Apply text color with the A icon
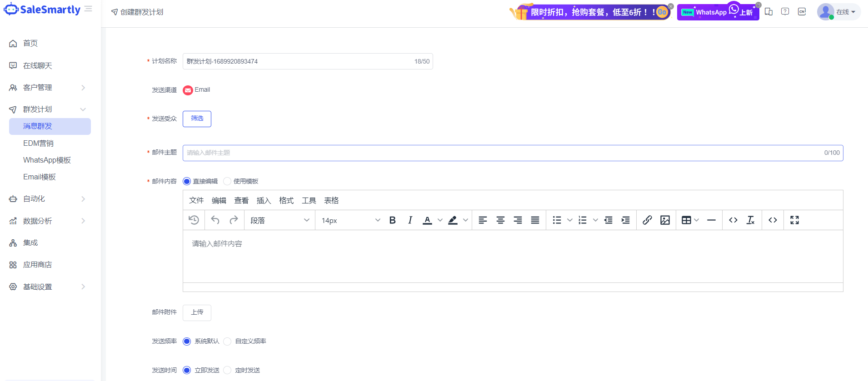Screen dimensions: 868x381 (x=427, y=220)
